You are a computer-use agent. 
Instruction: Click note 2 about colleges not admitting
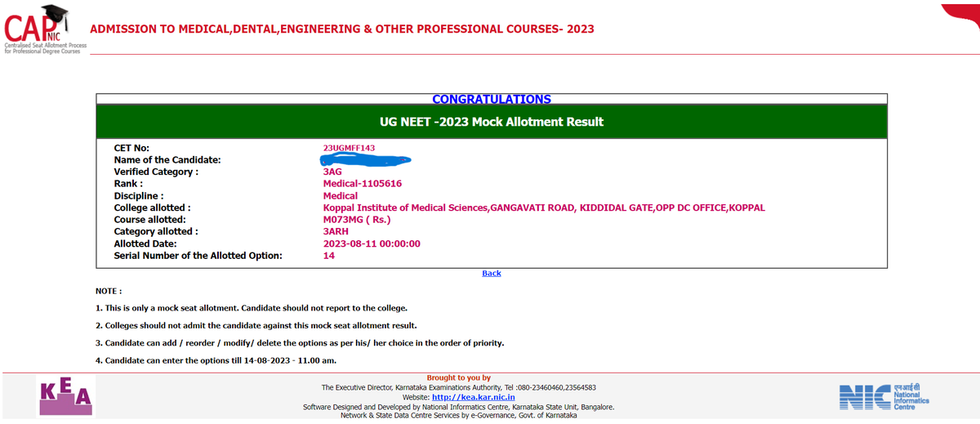coord(256,325)
